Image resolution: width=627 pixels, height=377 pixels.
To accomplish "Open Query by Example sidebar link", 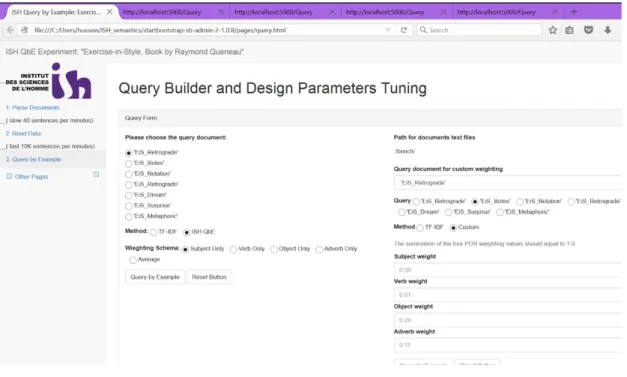I will [33, 159].
